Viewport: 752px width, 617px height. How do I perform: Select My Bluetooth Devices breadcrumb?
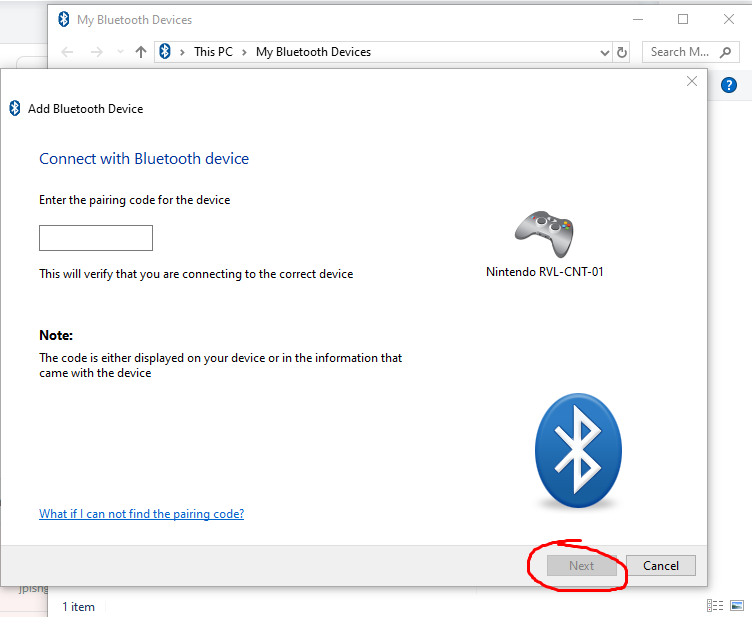[313, 52]
